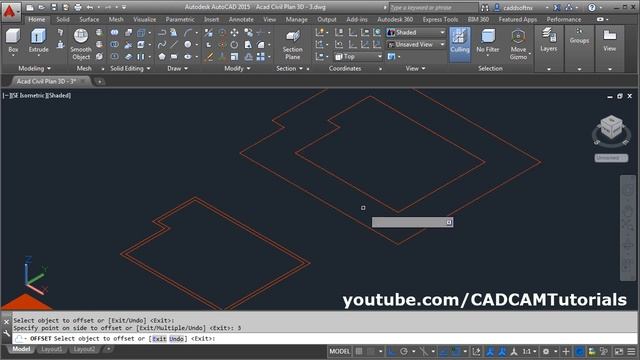Toggle ortho mode in status bar
Viewport: 640px width, 360px height.
click(x=391, y=351)
